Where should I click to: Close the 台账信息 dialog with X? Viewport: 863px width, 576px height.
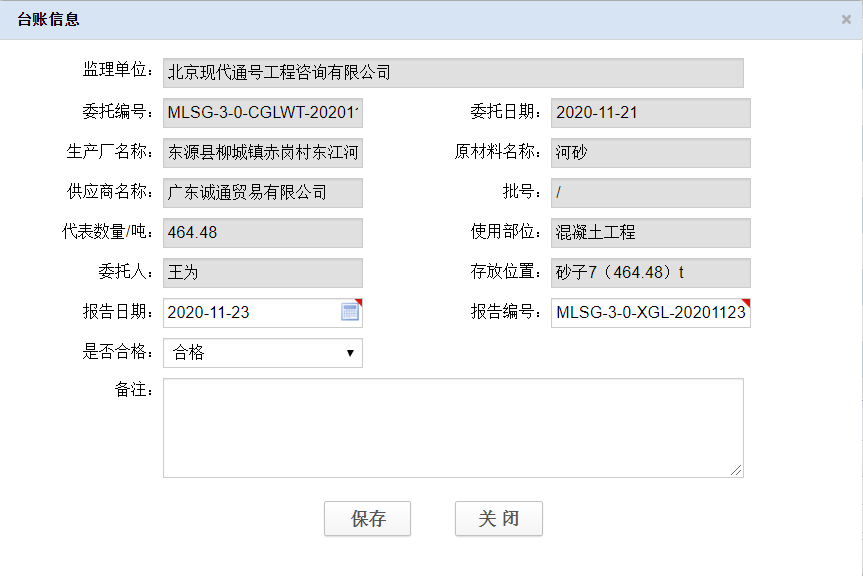click(846, 20)
